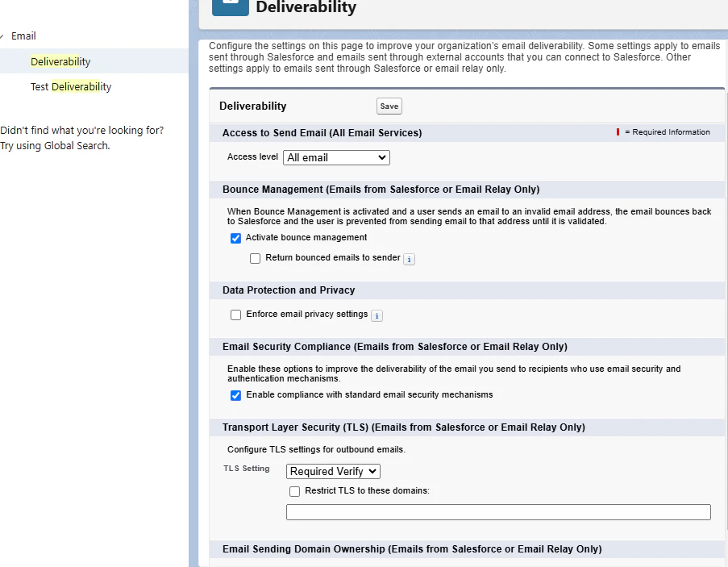
Task: Check Enforce email privacy settings
Action: [x=236, y=315]
